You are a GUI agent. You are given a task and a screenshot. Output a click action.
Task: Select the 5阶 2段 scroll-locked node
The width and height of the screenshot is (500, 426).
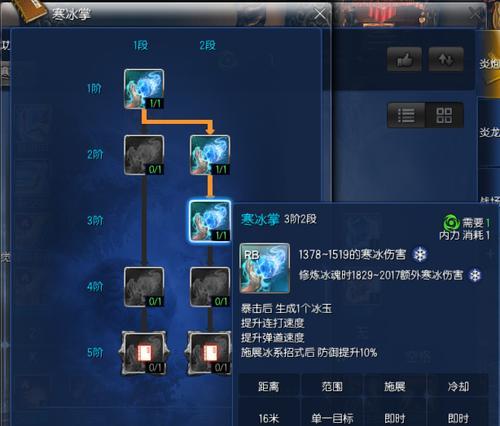[x=209, y=353]
